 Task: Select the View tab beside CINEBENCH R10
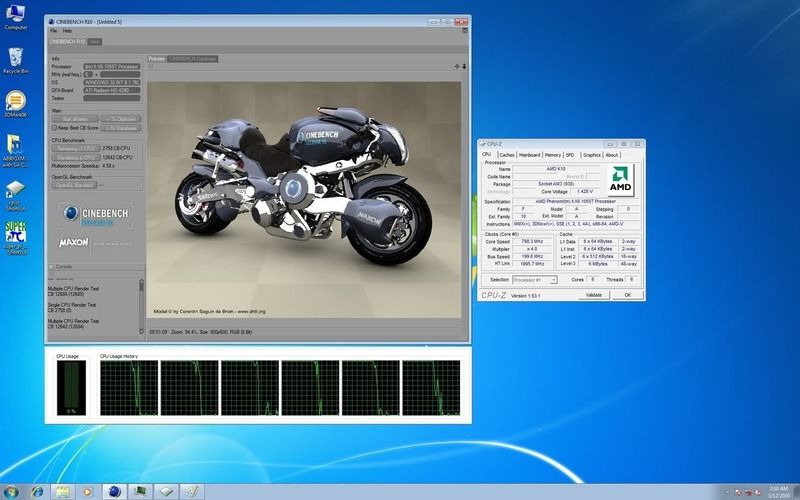[x=94, y=42]
